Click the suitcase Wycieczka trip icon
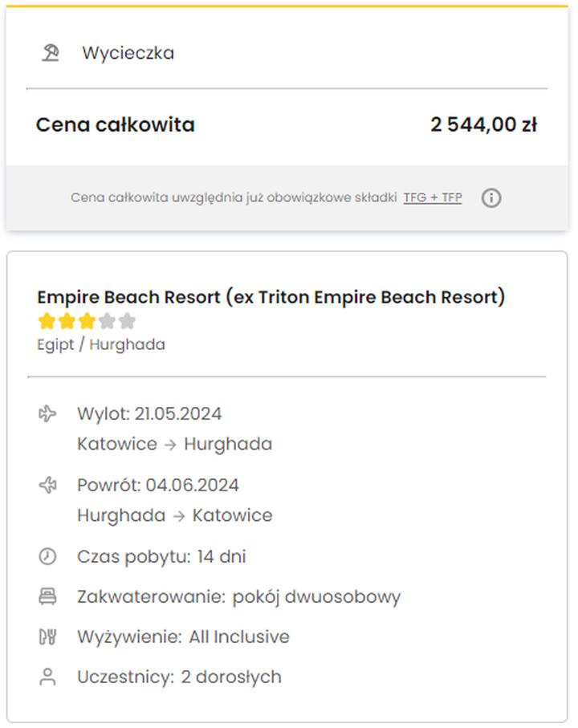 point(51,52)
